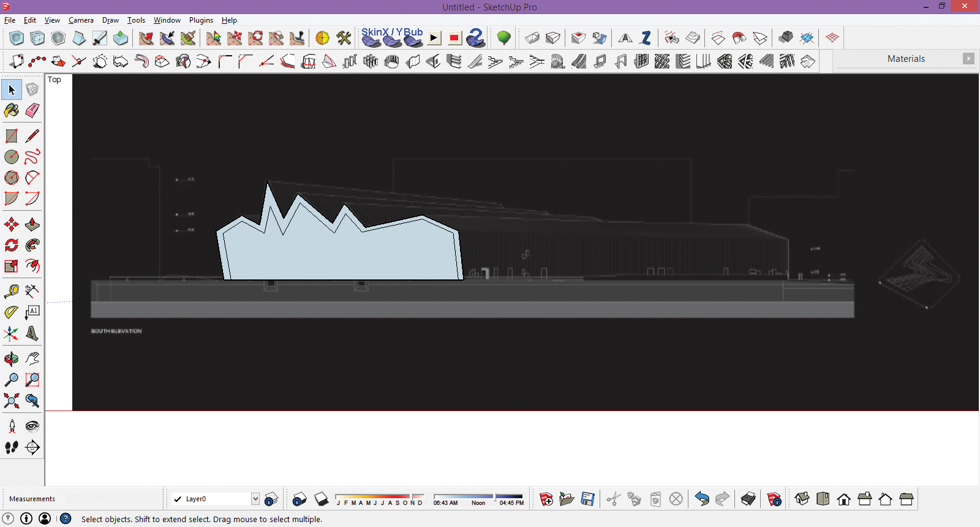Select the Eraser tool
This screenshot has height=527, width=980.
tap(32, 111)
